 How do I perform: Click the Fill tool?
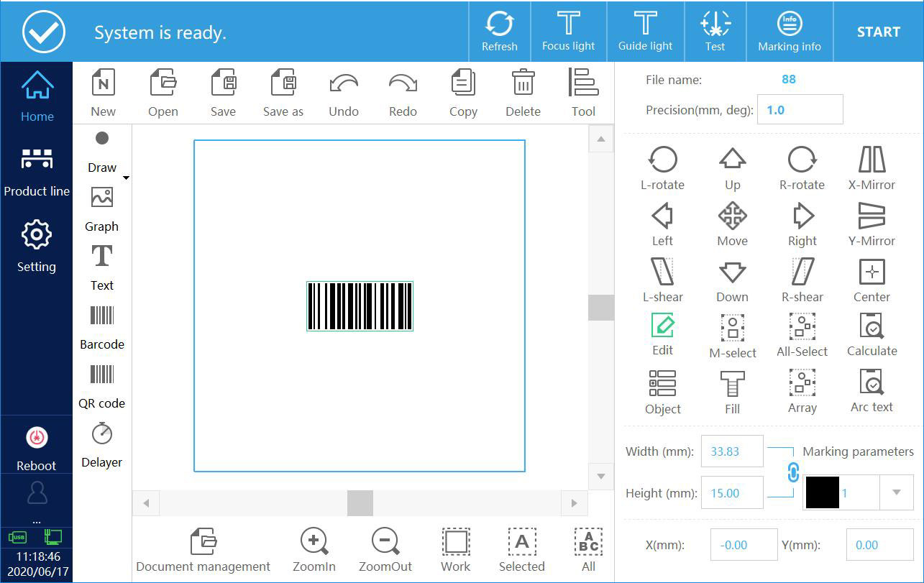click(x=732, y=393)
